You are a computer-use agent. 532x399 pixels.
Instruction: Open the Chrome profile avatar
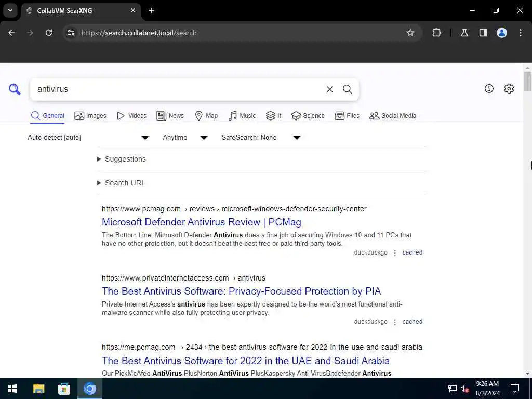[502, 33]
